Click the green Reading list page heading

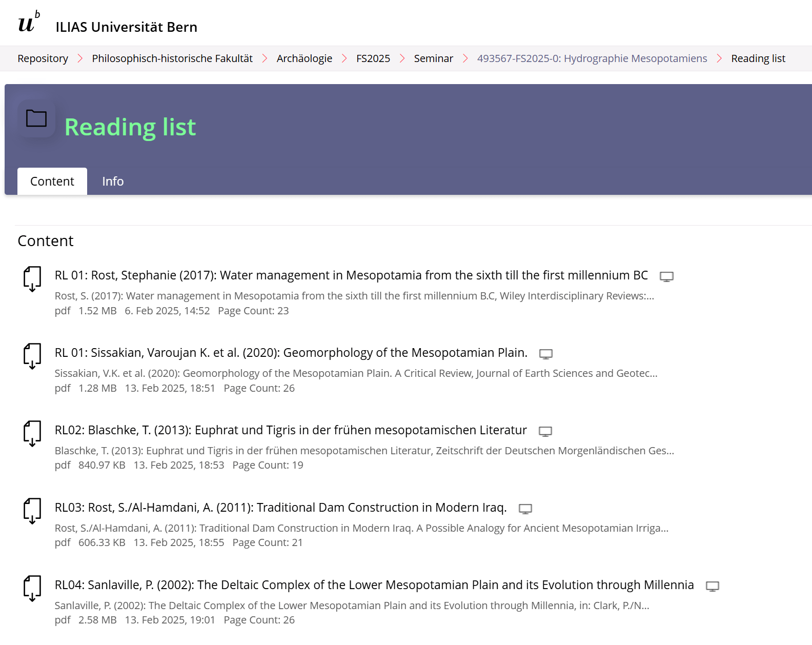(x=130, y=127)
